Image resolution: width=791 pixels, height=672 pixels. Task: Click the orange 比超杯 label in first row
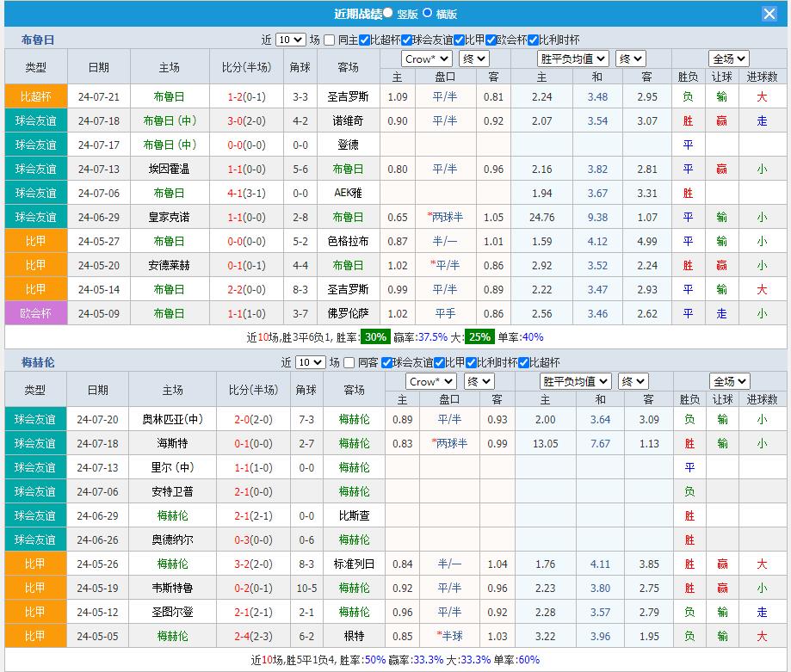pyautogui.click(x=35, y=96)
